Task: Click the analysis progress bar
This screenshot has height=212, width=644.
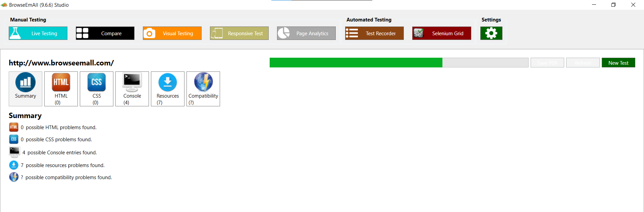Action: click(x=399, y=63)
